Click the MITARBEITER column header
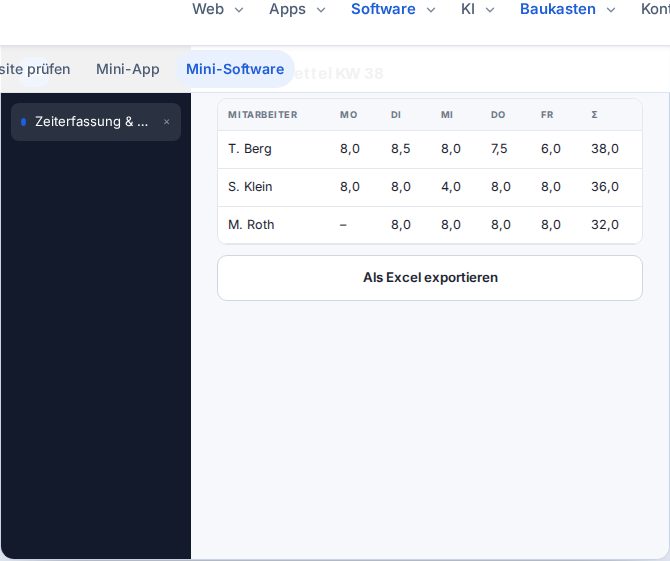This screenshot has height=561, width=670. point(263,115)
